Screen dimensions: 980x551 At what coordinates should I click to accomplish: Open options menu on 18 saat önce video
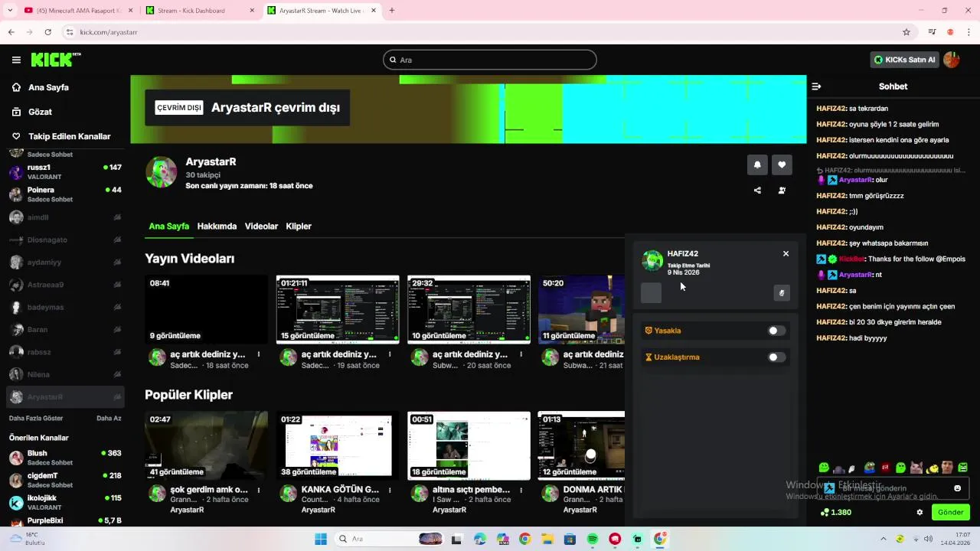(259, 354)
